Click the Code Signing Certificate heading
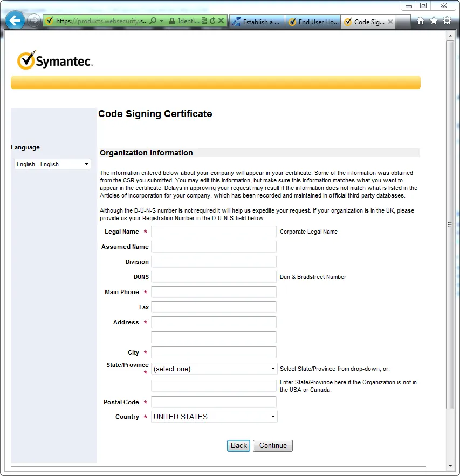 155,114
